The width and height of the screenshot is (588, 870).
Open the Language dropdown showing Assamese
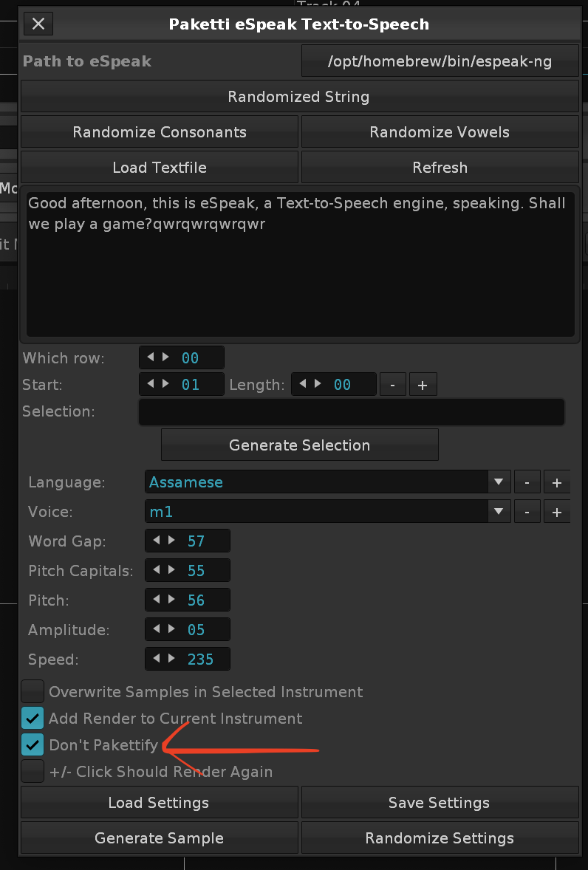point(327,482)
